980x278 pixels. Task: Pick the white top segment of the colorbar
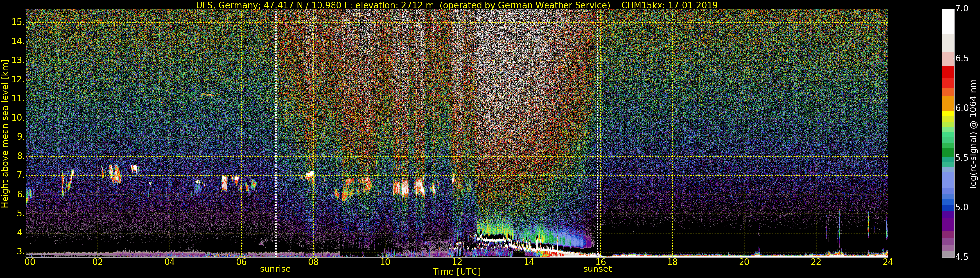pos(948,22)
